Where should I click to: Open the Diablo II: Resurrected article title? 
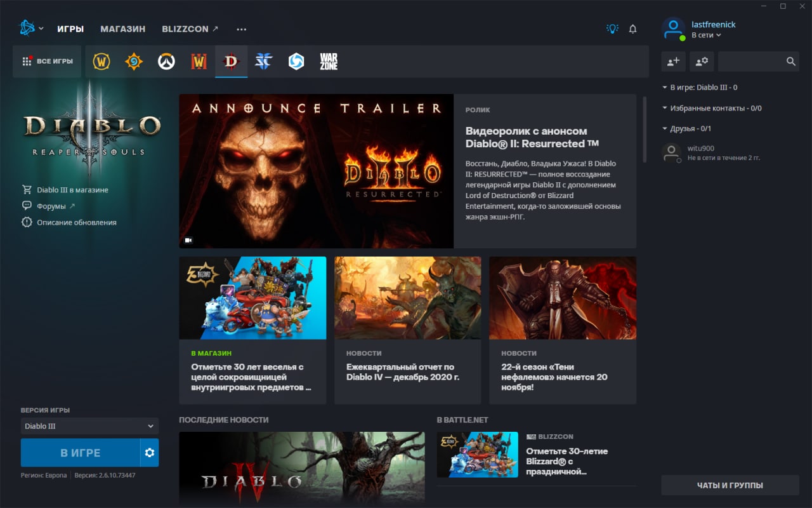532,137
